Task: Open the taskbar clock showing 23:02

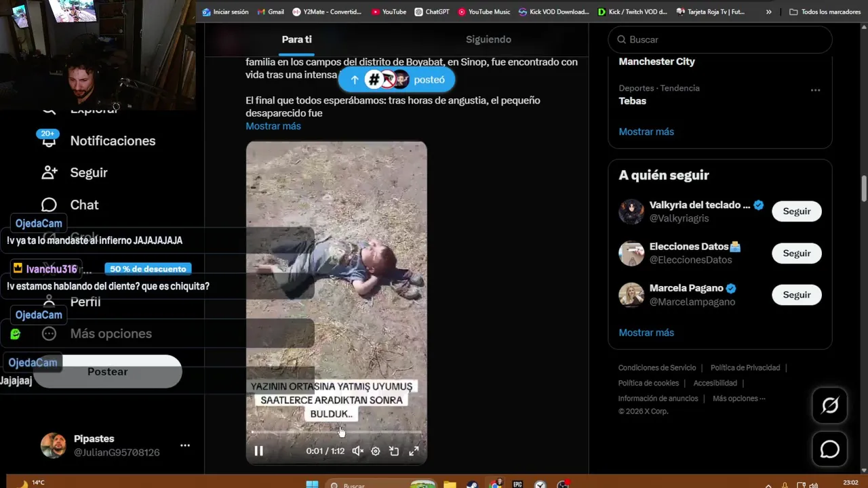Action: pyautogui.click(x=850, y=483)
